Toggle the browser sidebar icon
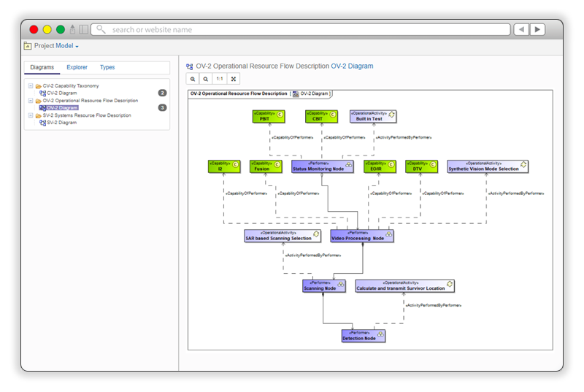Viewport: 584px width, 392px height. [x=84, y=30]
